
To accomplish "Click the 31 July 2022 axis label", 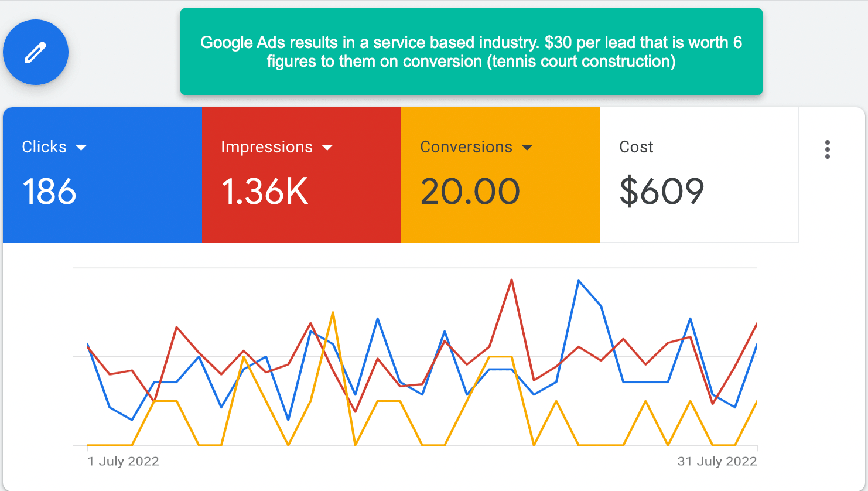I will pyautogui.click(x=717, y=461).
